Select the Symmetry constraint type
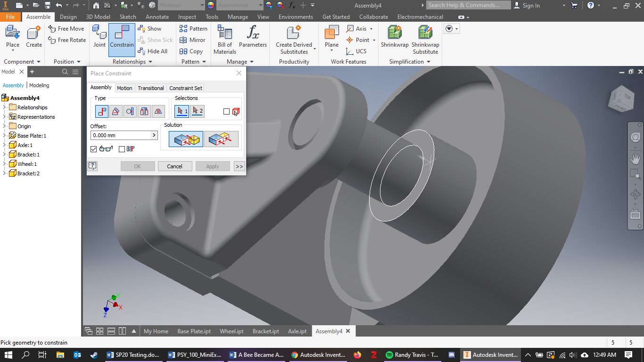 point(158,111)
